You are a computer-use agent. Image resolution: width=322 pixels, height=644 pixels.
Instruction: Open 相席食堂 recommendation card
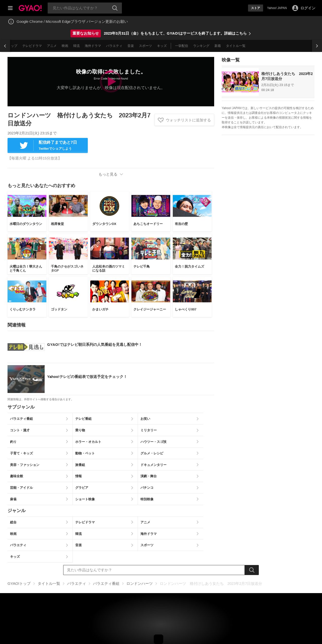68,211
